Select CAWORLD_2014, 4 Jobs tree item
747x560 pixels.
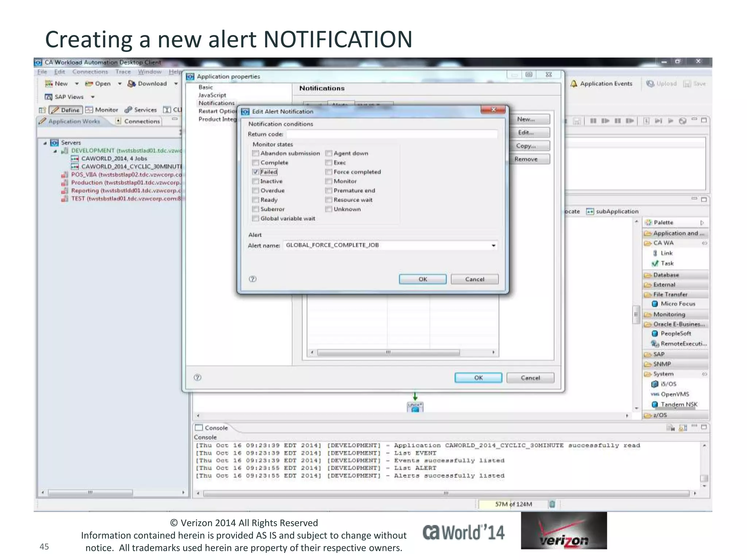pos(114,159)
